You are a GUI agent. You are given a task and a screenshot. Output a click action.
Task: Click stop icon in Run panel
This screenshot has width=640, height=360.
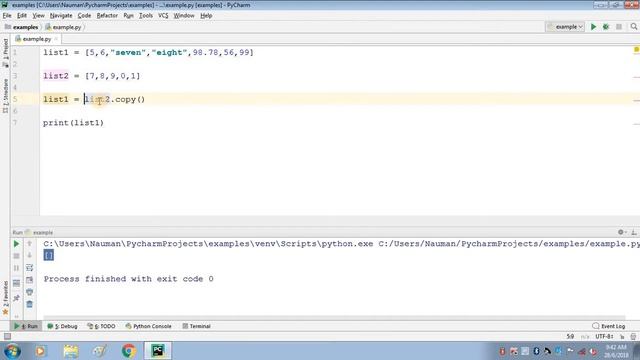pos(16,256)
